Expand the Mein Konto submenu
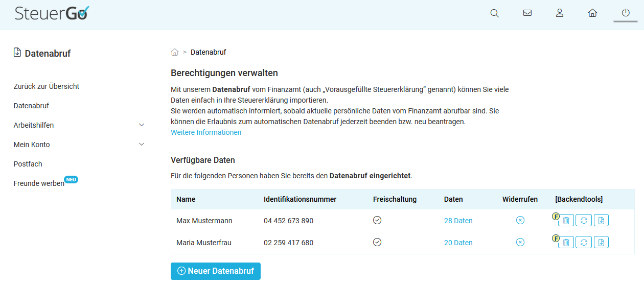 (142, 145)
